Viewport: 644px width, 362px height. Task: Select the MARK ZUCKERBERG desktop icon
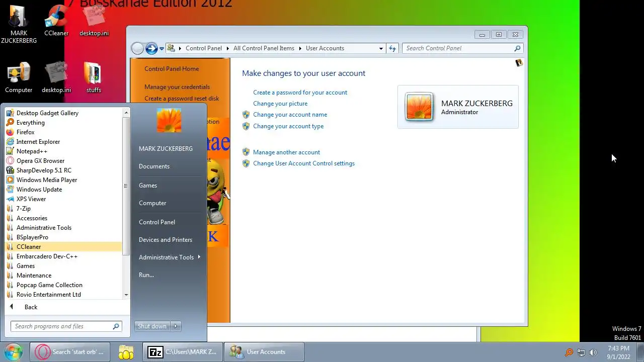19,24
